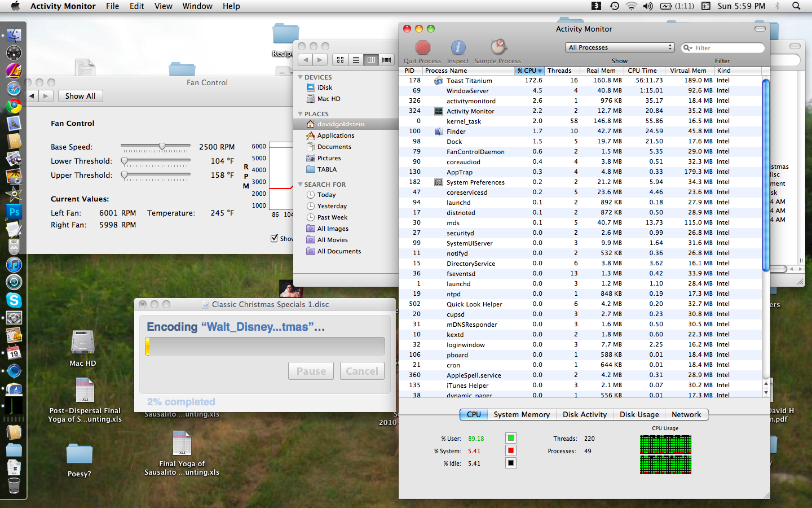The image size is (812, 508).
Task: Open Spotlight search in menu bar
Action: click(x=796, y=6)
